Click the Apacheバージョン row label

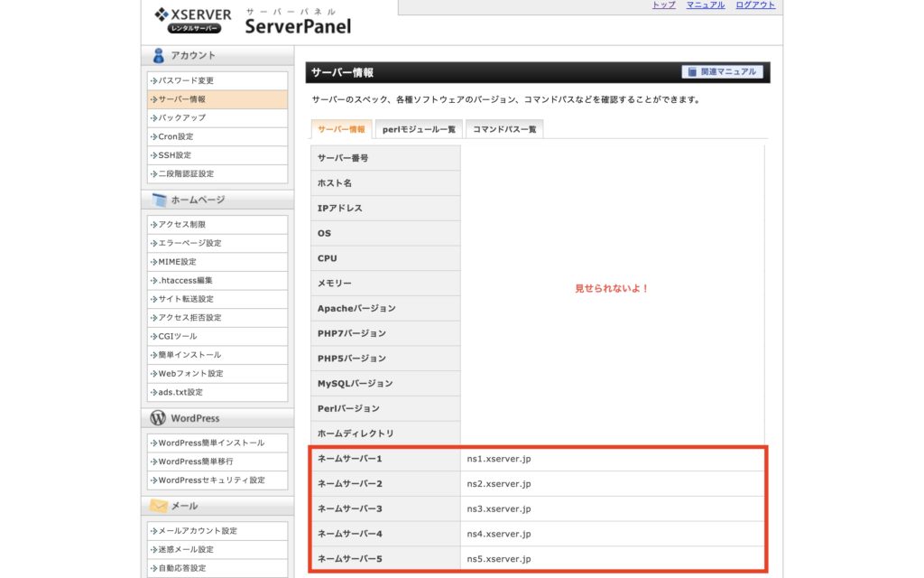(356, 309)
